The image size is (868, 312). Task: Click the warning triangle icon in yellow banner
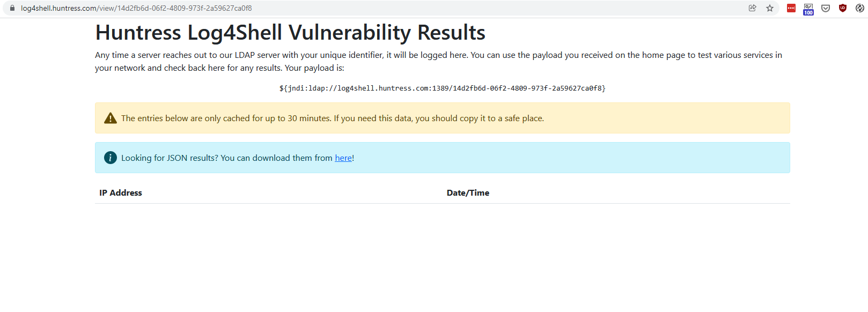[111, 118]
